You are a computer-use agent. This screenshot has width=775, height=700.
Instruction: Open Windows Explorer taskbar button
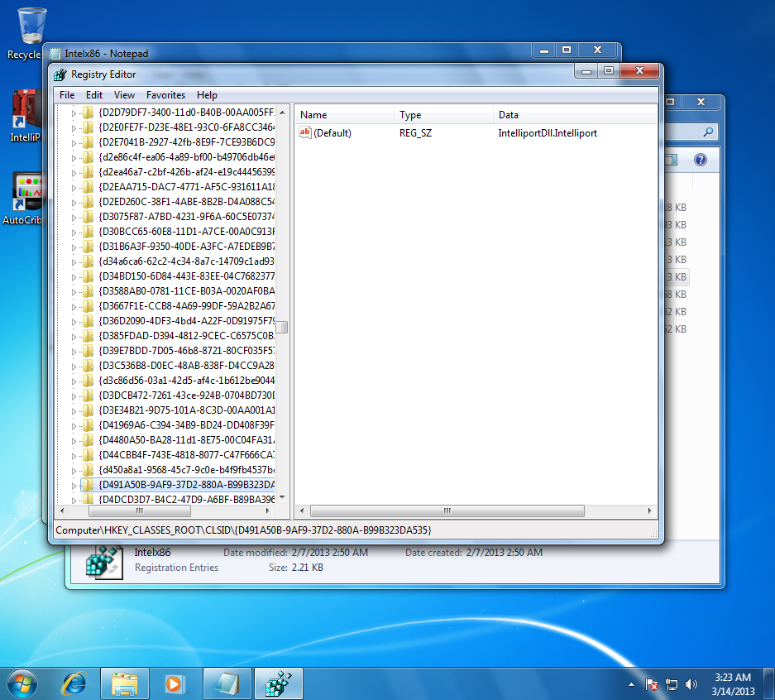tap(125, 684)
